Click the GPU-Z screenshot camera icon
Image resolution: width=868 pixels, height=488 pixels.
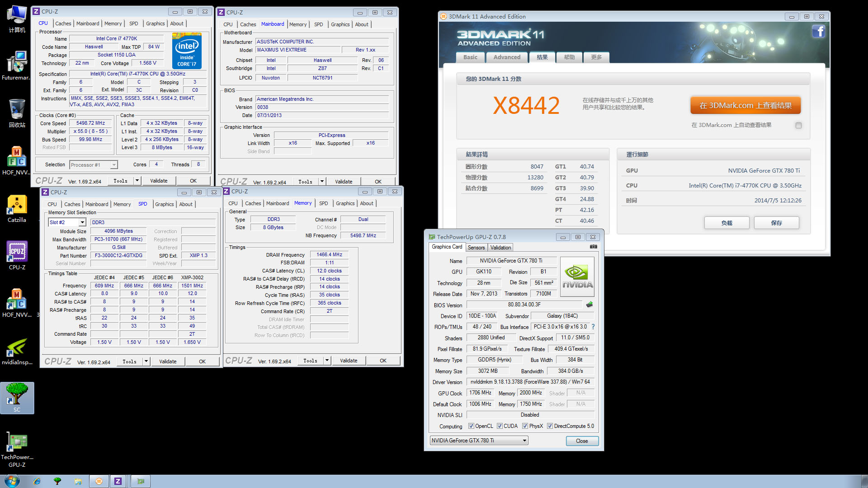coord(594,247)
